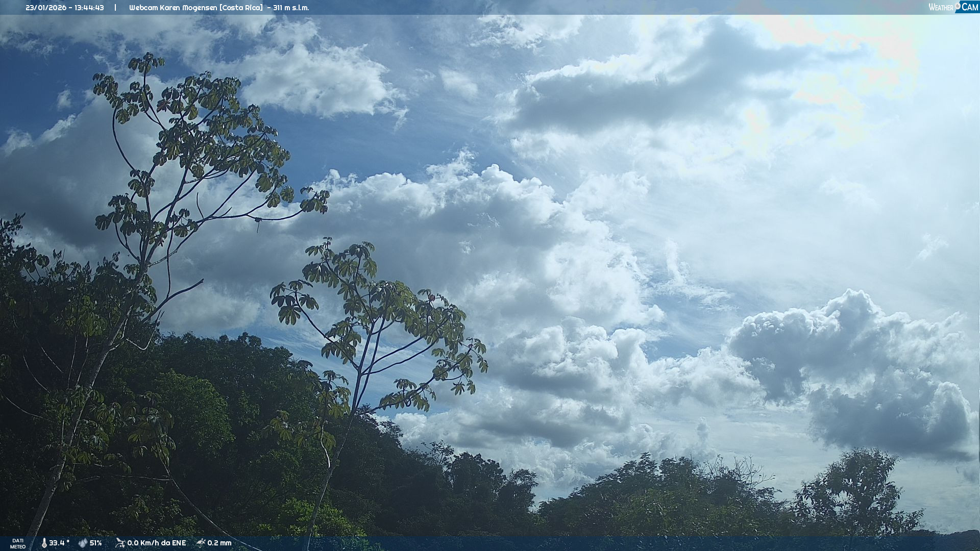This screenshot has height=551, width=980.
Task: Click the WeatherCam logo
Action: [x=953, y=7]
